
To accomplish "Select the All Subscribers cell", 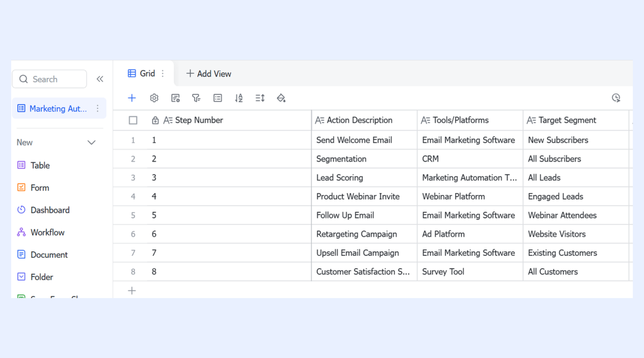I will tap(576, 159).
